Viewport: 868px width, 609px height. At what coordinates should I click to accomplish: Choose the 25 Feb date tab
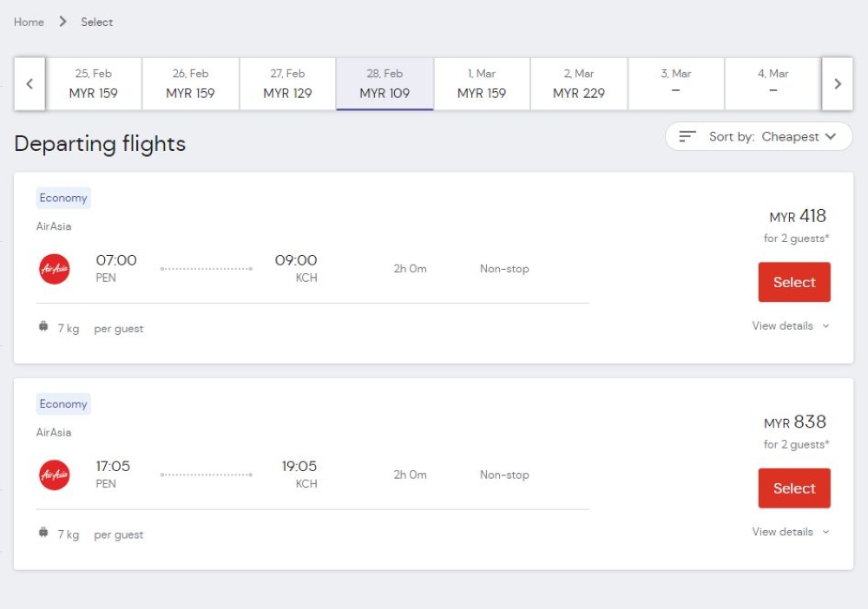pos(94,84)
